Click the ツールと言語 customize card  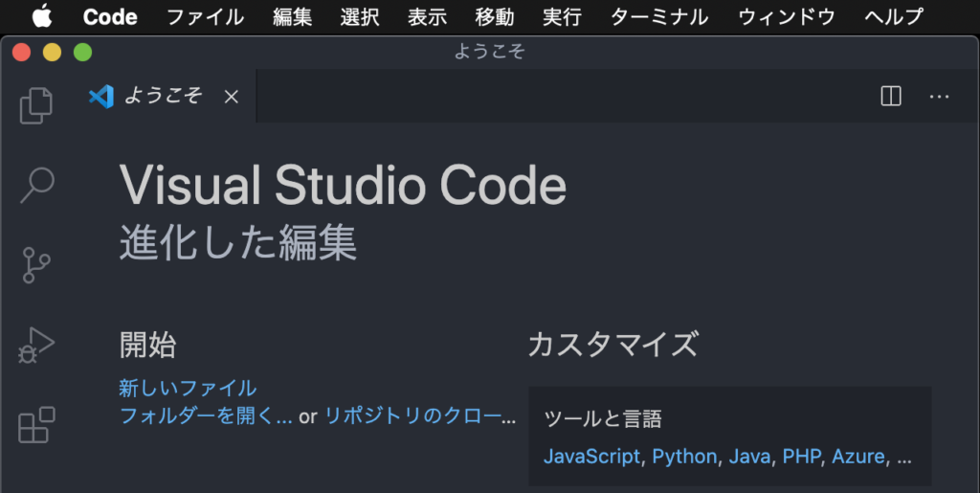730,437
